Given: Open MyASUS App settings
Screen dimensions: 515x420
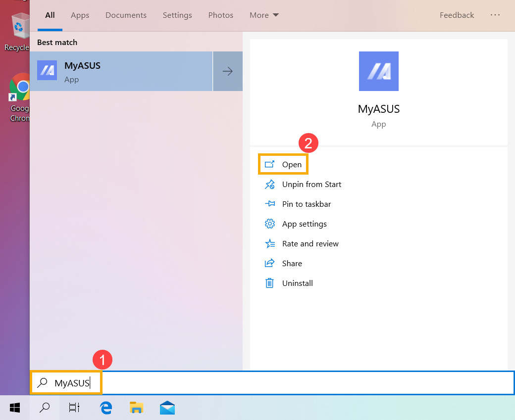Looking at the screenshot, I should 296,224.
